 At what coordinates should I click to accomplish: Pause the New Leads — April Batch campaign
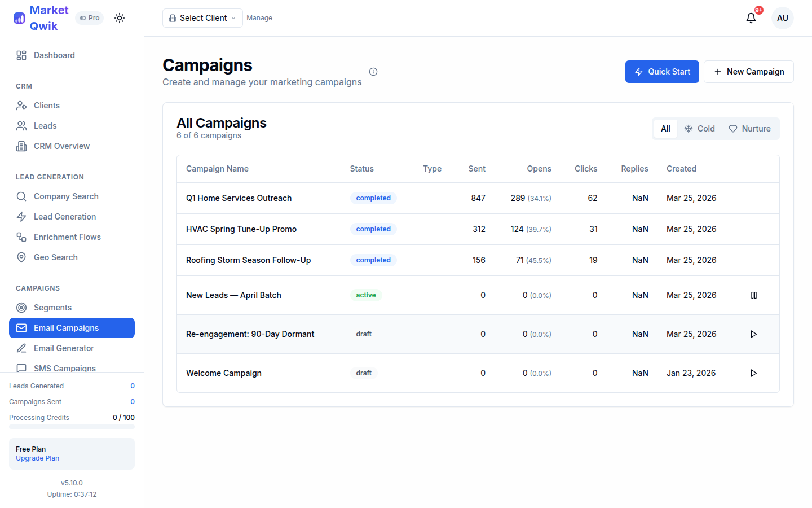(754, 295)
